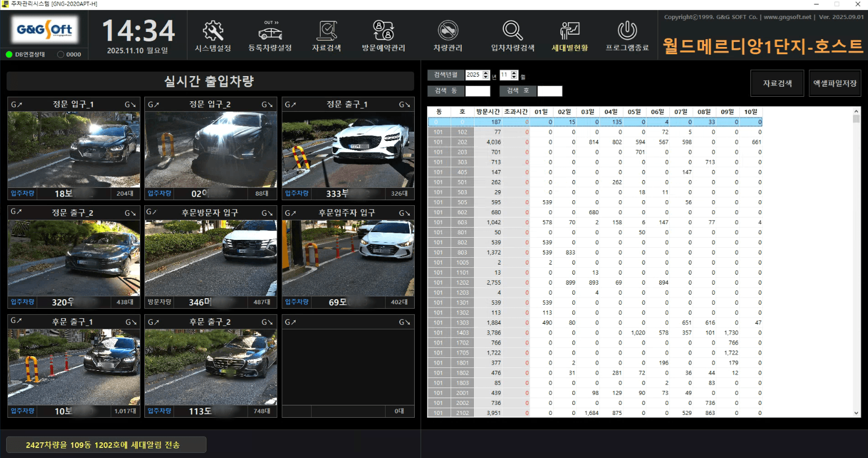The image size is (868, 458).
Task: Click the 초과시간 column header
Action: pos(515,112)
